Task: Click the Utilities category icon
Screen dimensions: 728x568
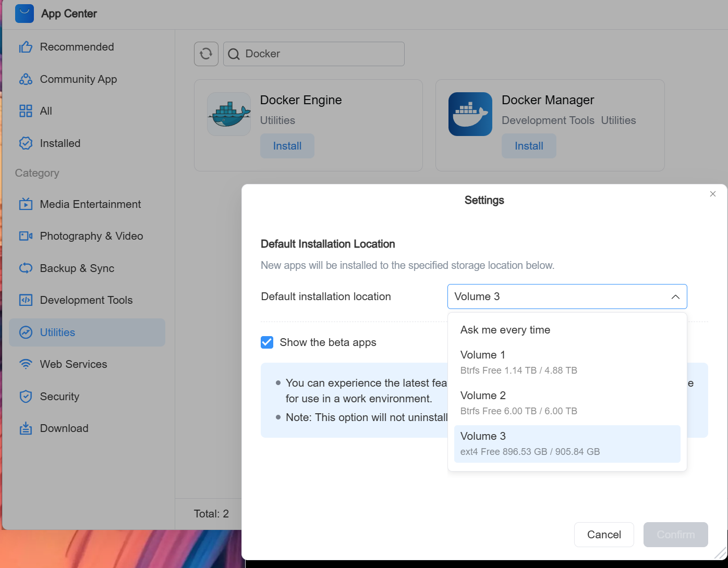Action: coord(26,332)
